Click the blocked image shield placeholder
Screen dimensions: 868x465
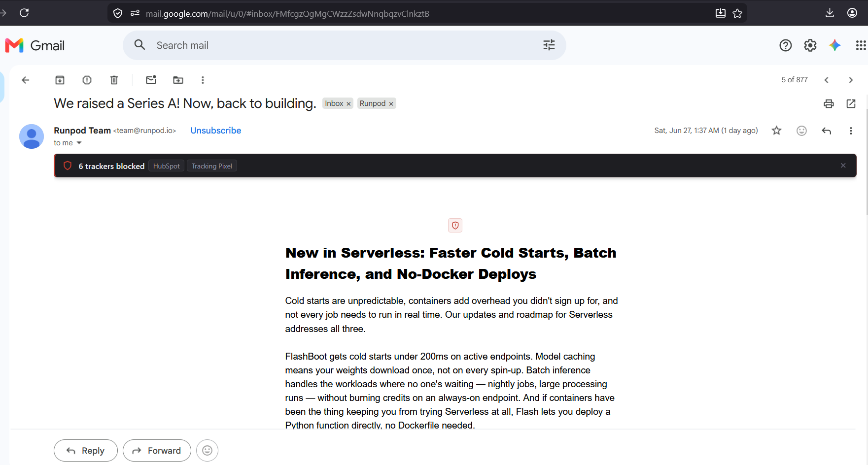click(x=455, y=226)
